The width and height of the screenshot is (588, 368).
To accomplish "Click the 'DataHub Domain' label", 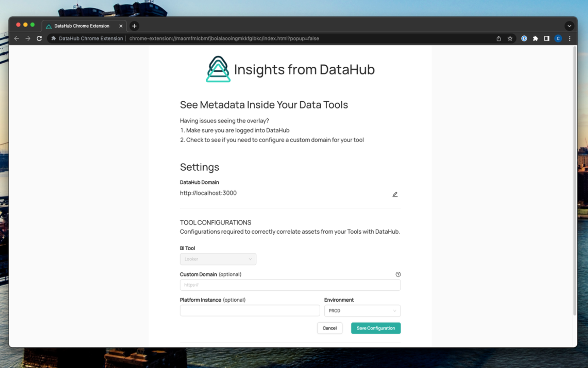I will pyautogui.click(x=199, y=182).
